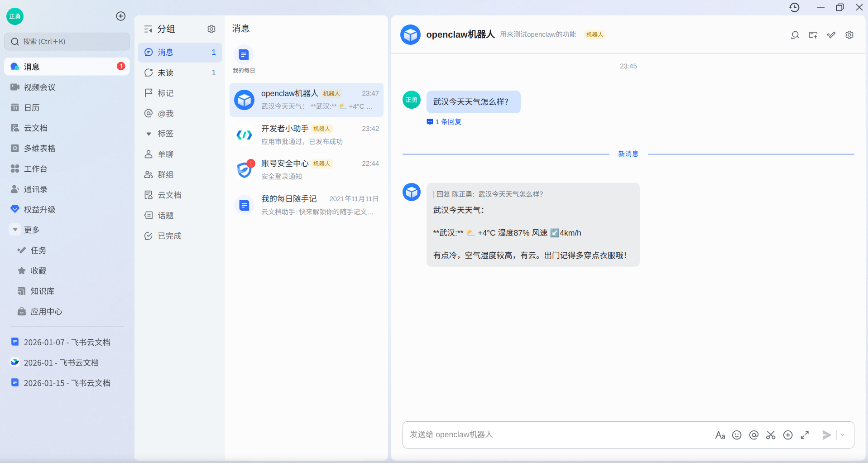Open the emoji picker in message bar

point(737,434)
